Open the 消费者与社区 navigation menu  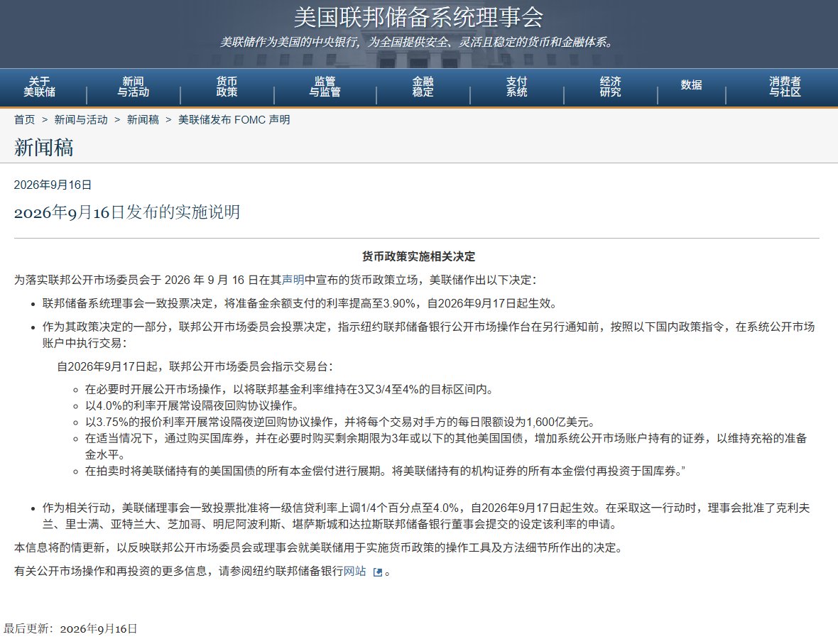[785, 87]
